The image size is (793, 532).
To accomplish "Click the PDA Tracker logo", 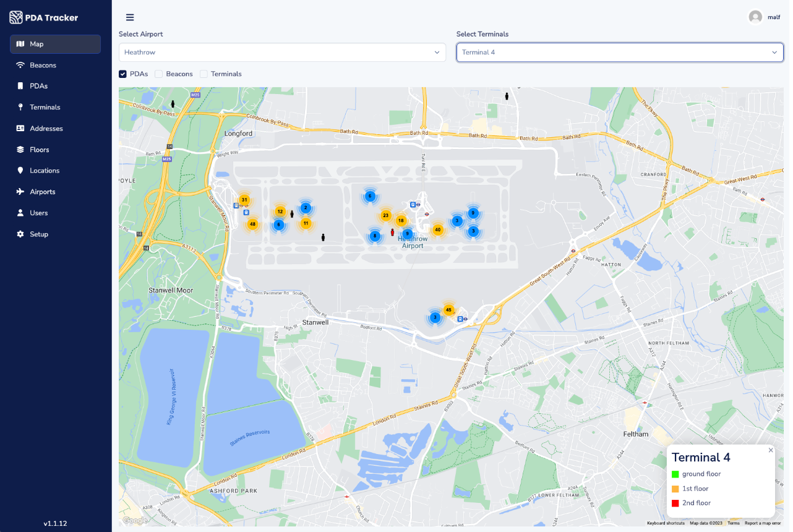I will click(44, 17).
